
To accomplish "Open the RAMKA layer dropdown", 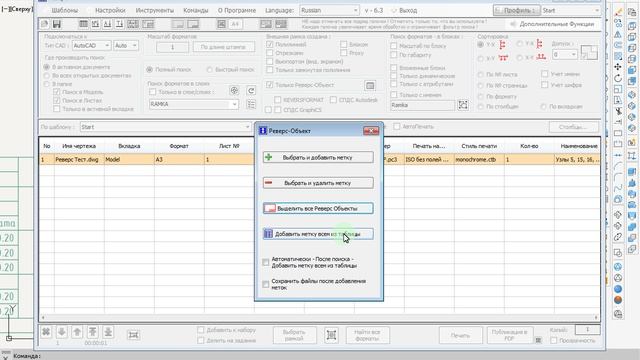I will [193, 104].
